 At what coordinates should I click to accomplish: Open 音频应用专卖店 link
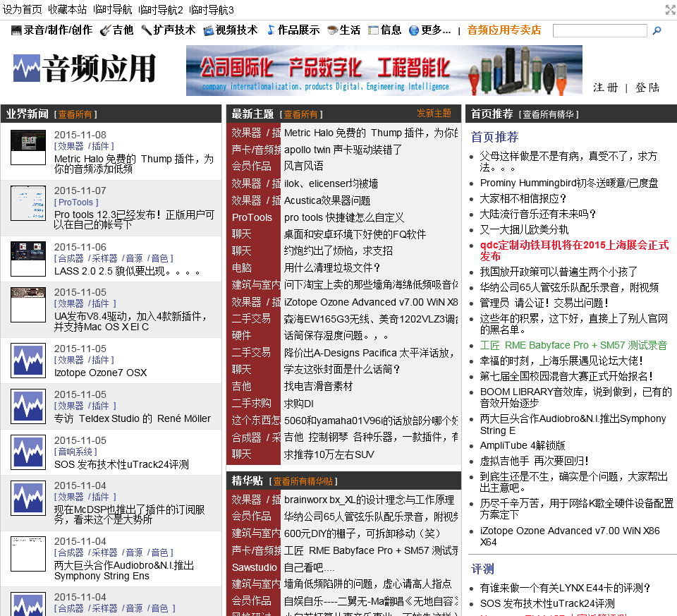point(504,30)
